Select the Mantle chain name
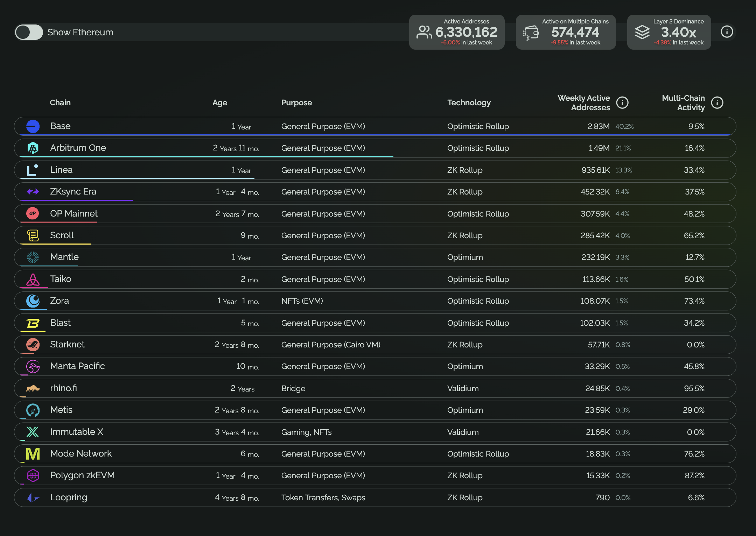 64,257
